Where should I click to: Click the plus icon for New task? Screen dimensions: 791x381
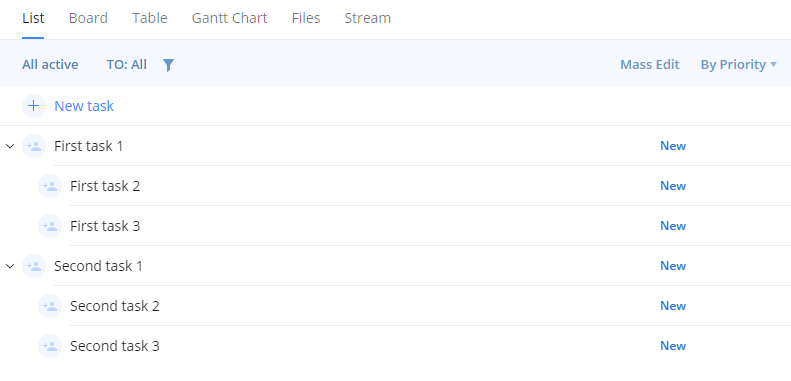[x=34, y=106]
